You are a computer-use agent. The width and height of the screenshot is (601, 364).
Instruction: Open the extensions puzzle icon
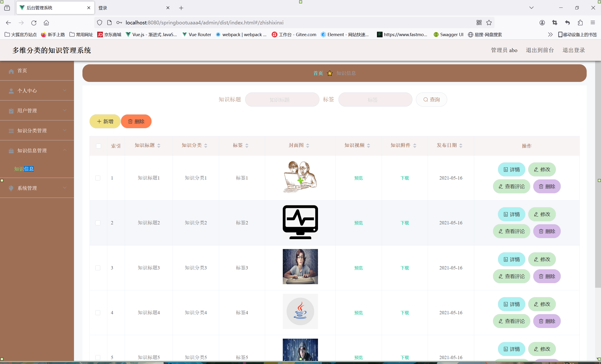tap(580, 23)
